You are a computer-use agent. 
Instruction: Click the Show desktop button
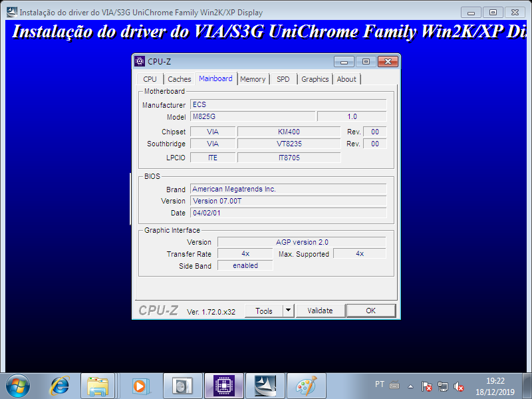click(527, 386)
